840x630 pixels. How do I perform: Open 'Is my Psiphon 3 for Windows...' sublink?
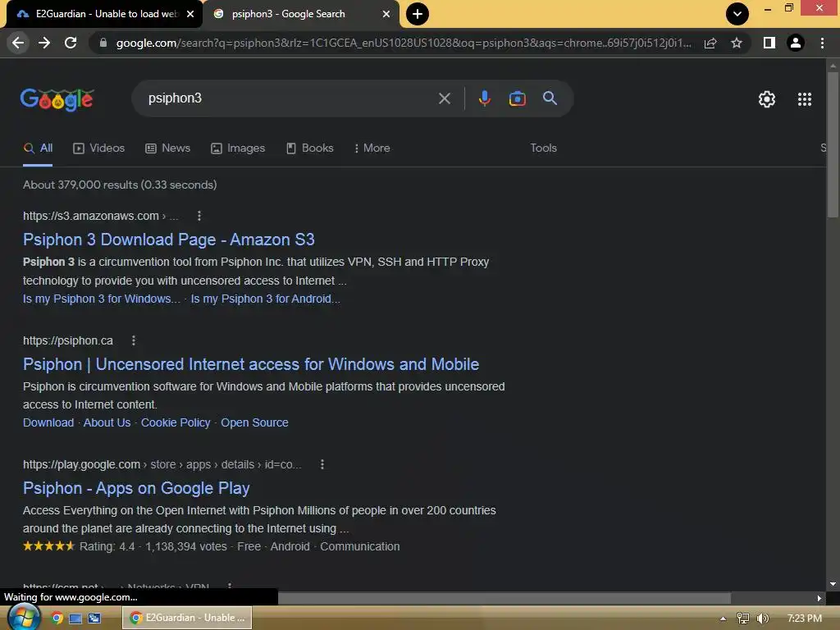pyautogui.click(x=102, y=299)
